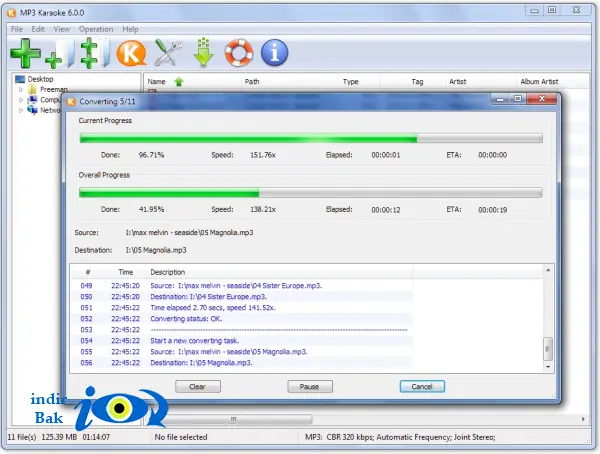The height and width of the screenshot is (454, 600).
Task: Minimize the Converting 5/11 dialog
Action: tap(500, 99)
